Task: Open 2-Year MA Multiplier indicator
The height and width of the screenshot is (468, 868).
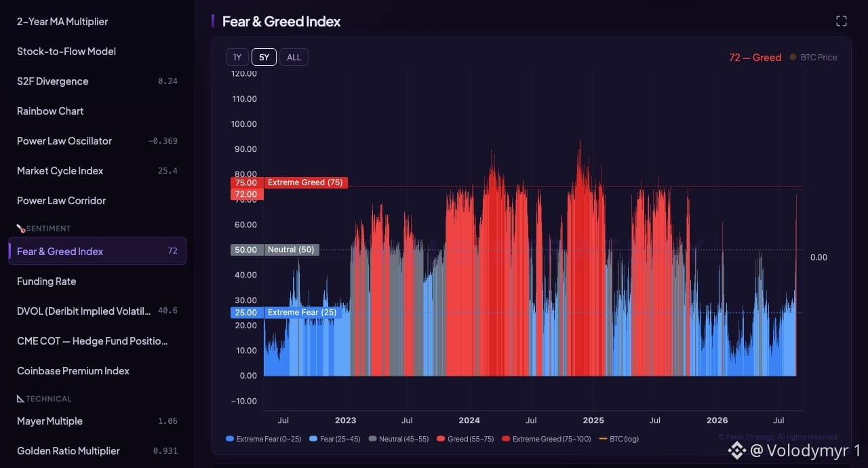Action: tap(97, 22)
